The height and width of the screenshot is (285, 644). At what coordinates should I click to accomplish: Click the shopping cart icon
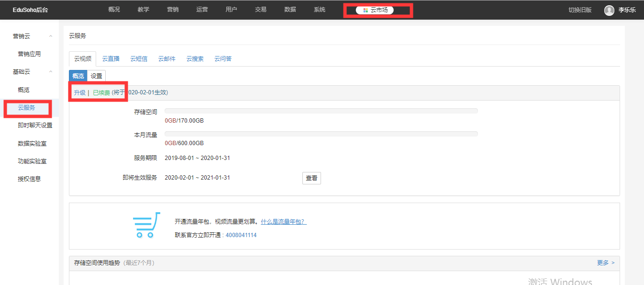click(x=146, y=225)
